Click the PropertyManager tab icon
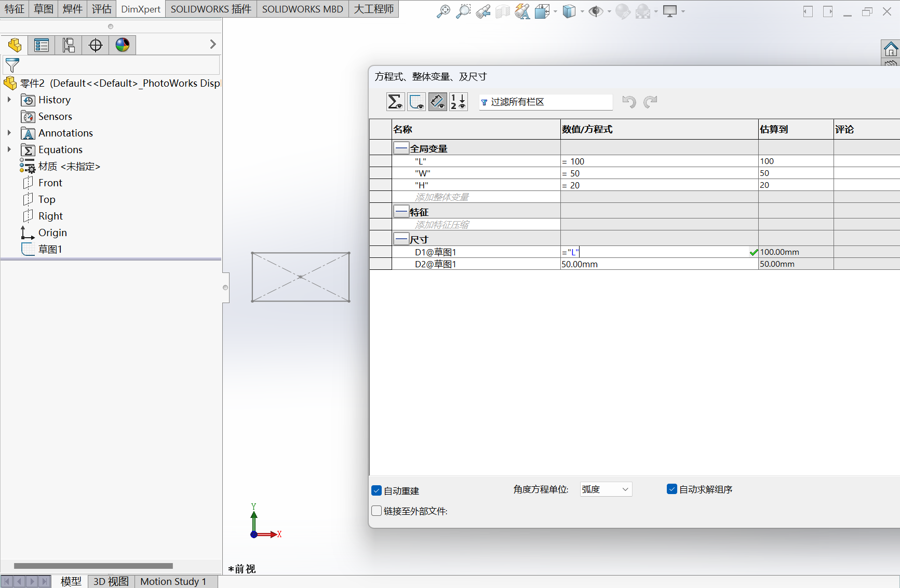This screenshot has width=900, height=588. click(42, 45)
